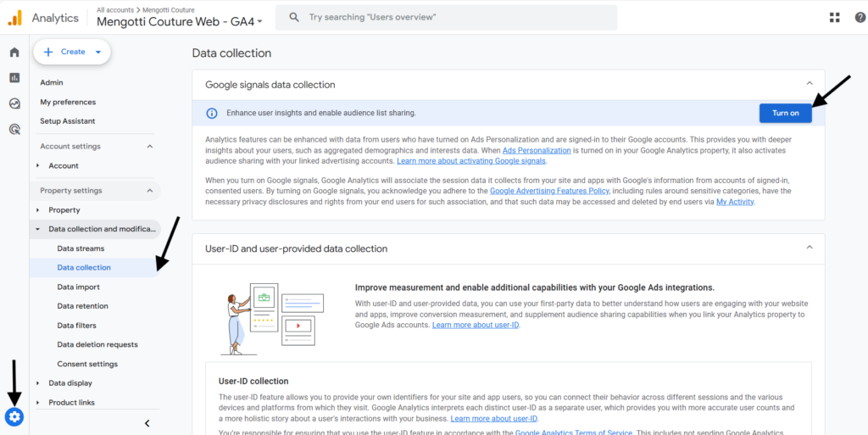Open Google Advertising Features Policy link
Screen dimensions: 868x435
click(x=549, y=191)
